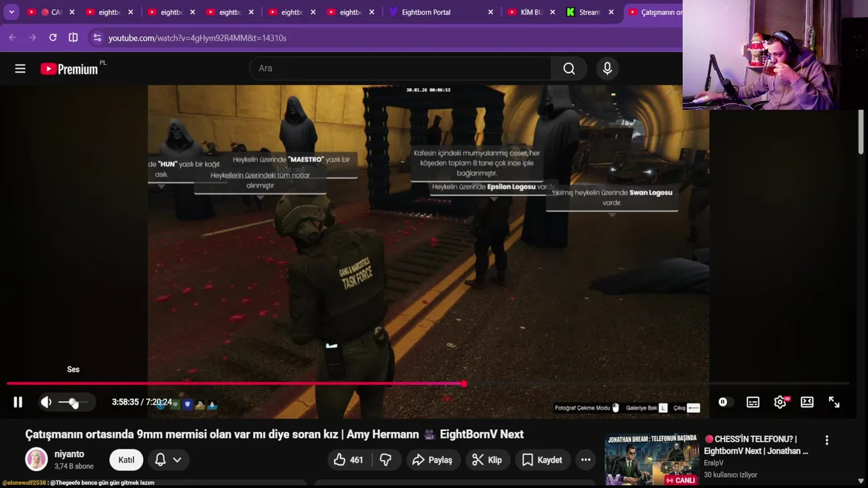
Task: Mute the video with speaker icon
Action: tap(46, 402)
